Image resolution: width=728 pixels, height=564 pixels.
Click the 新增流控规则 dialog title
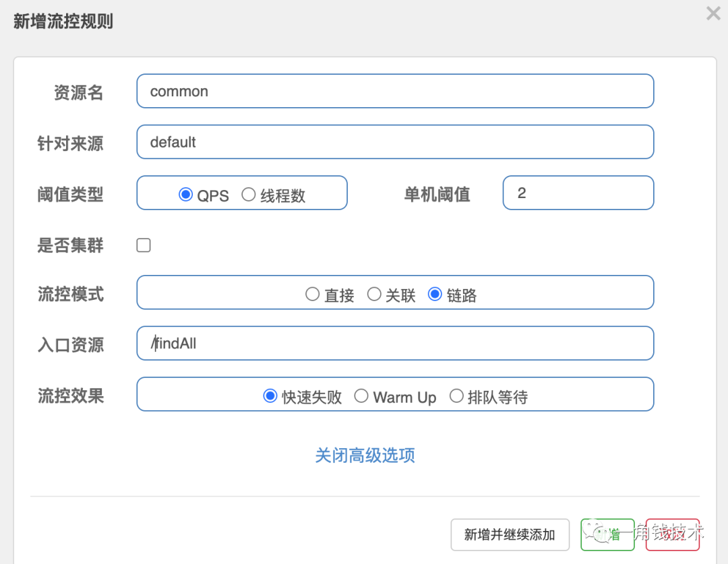[63, 22]
